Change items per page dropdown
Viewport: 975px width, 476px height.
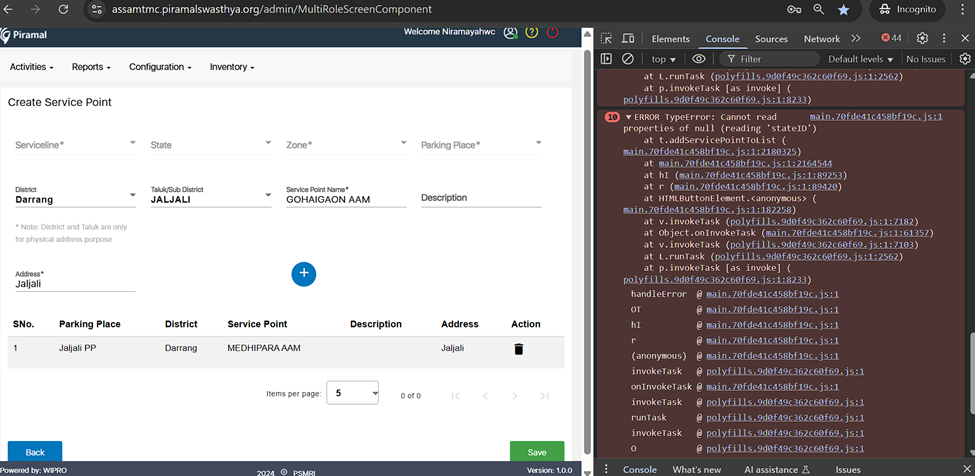click(353, 393)
